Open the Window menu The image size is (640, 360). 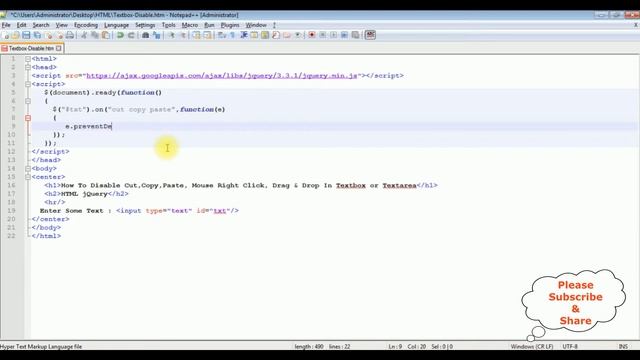[x=256, y=25]
